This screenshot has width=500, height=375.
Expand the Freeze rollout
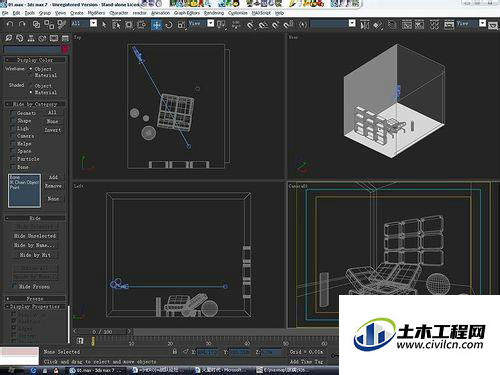[35, 299]
